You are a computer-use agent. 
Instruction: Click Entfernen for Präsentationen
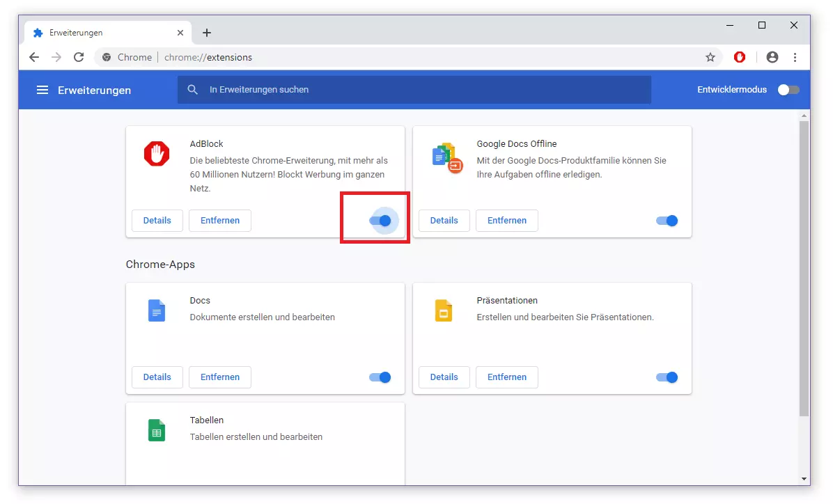pos(507,377)
